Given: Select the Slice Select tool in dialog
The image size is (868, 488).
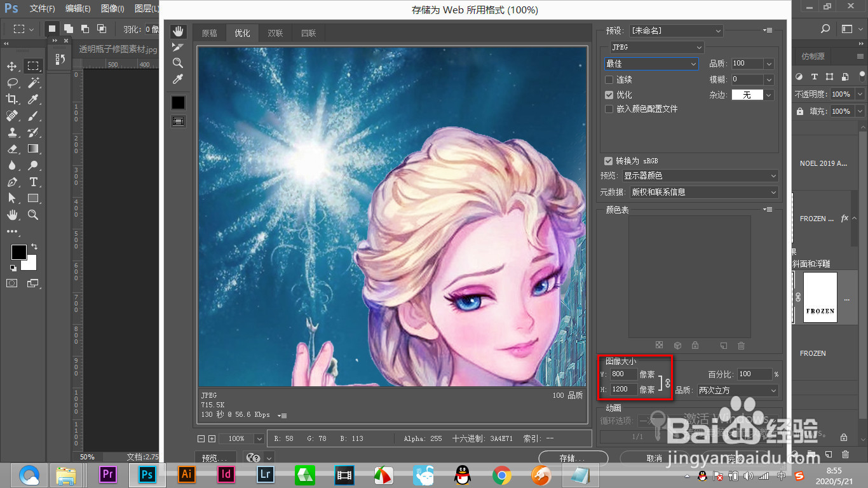Looking at the screenshot, I should click(x=178, y=47).
